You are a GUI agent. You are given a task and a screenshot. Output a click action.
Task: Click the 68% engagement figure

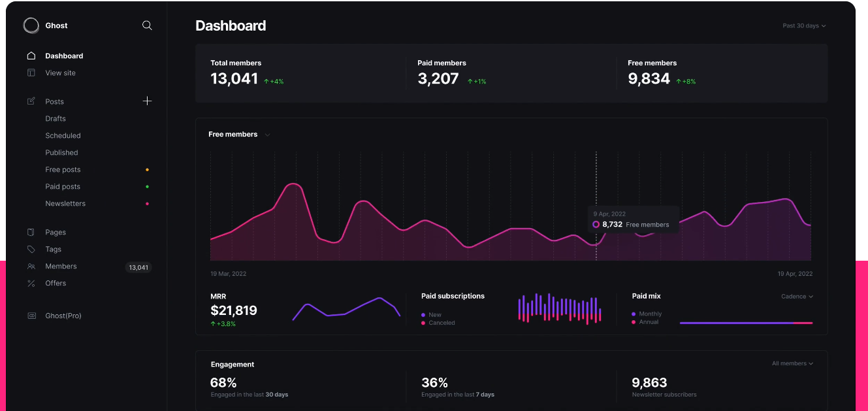pos(223,382)
